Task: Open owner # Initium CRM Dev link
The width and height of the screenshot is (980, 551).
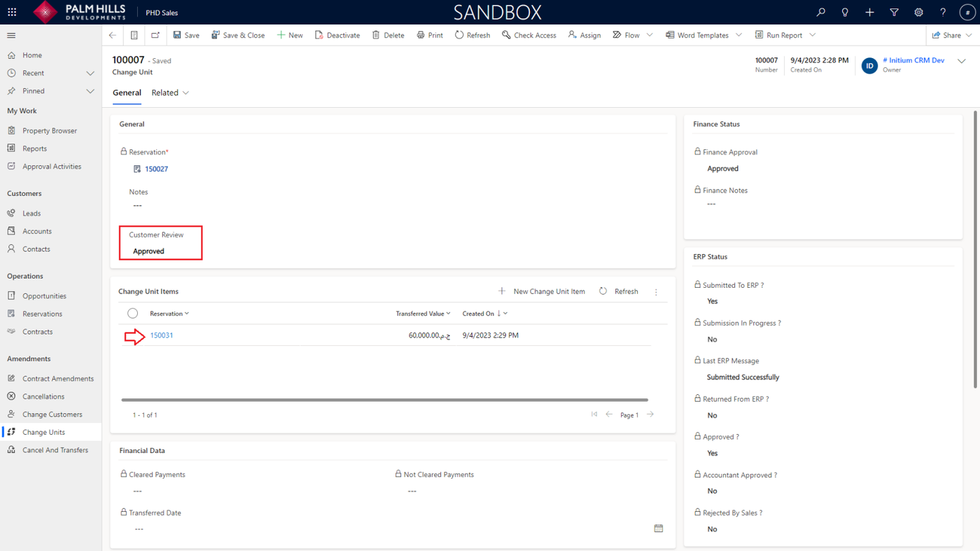Action: click(913, 60)
